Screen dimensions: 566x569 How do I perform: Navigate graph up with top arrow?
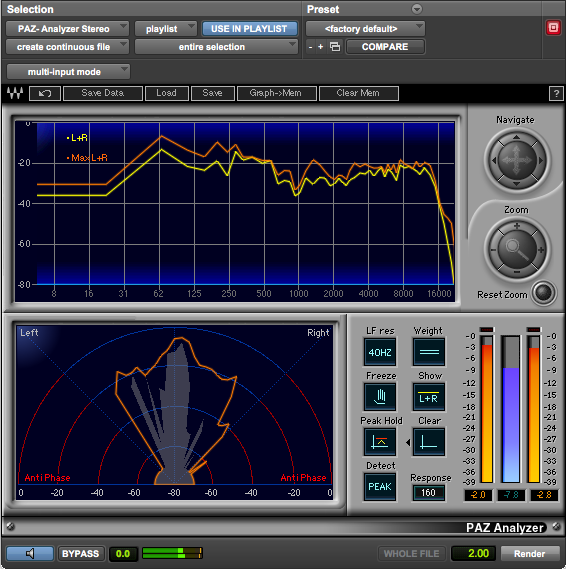click(x=516, y=137)
